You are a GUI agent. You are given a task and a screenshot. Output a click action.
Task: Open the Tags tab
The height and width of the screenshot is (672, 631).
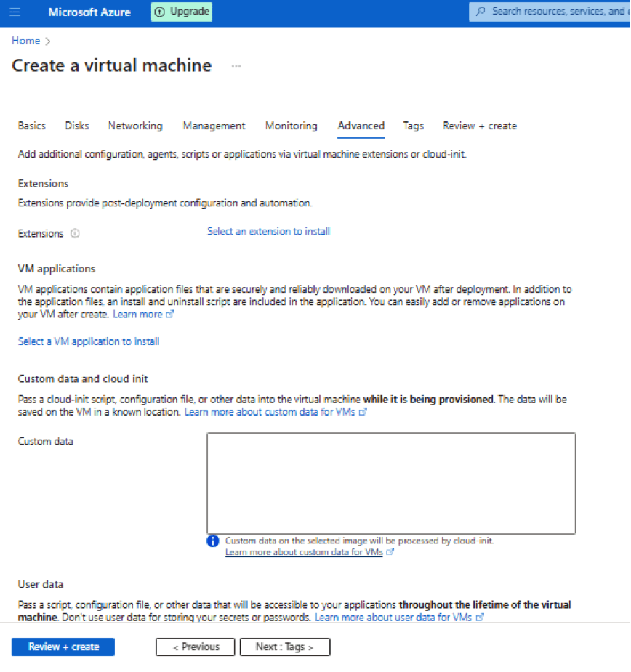click(413, 126)
